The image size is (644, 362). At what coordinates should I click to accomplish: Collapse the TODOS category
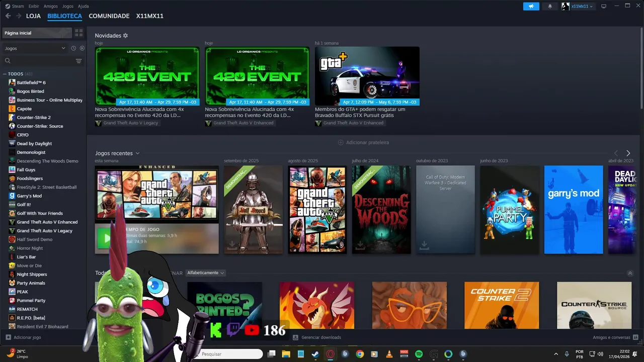pos(5,74)
